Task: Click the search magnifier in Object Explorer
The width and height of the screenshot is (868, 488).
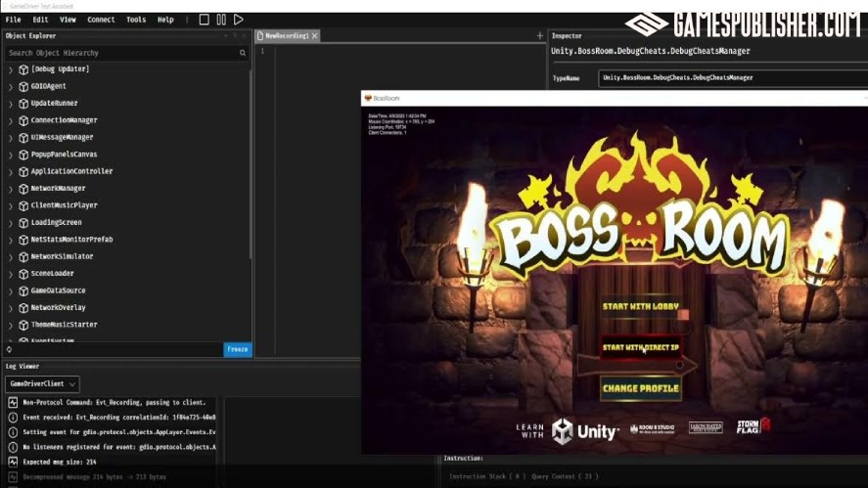Action: tap(243, 53)
